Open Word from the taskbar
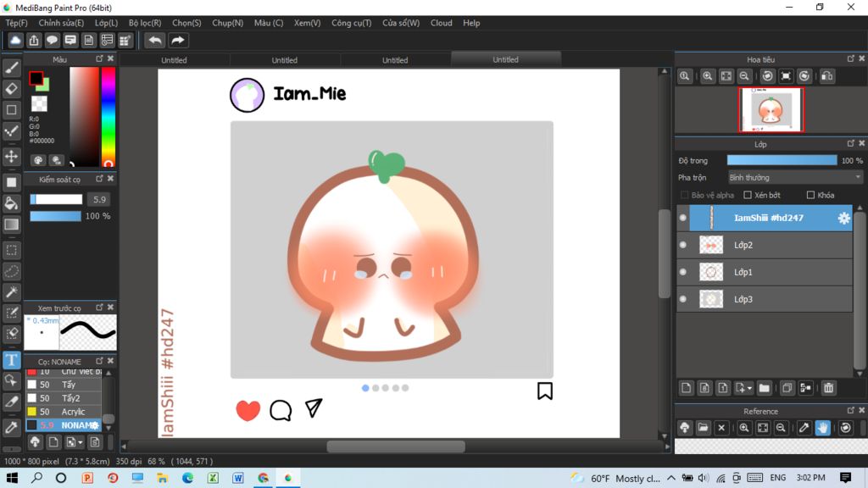Screen dimensions: 868x488 [x=238, y=478]
